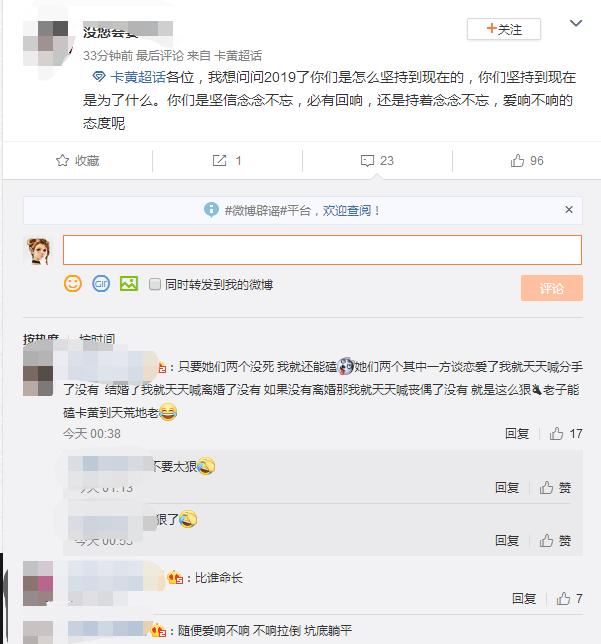Open the comments icon showing 23
This screenshot has height=644, width=601.
[x=376, y=160]
